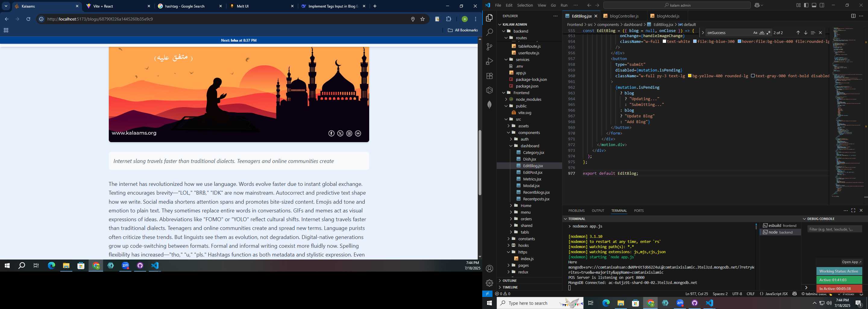Open the Source Control view icon
This screenshot has width=868, height=309.
(x=489, y=47)
